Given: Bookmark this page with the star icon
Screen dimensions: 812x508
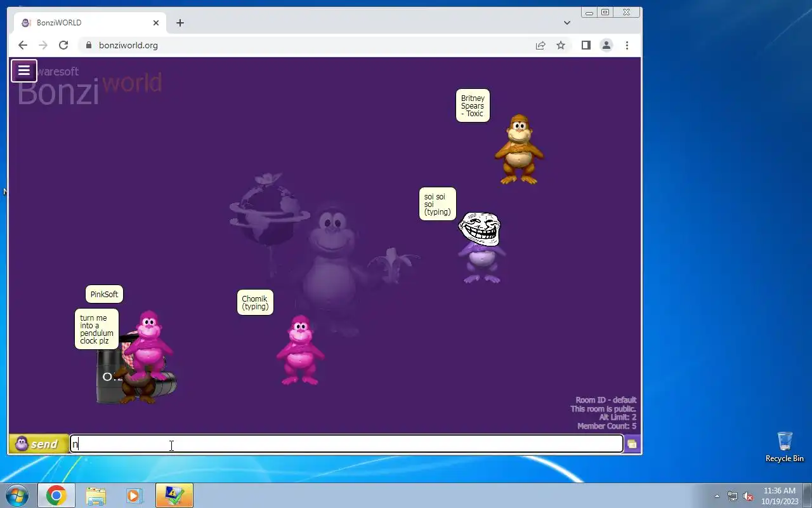Looking at the screenshot, I should click(561, 45).
